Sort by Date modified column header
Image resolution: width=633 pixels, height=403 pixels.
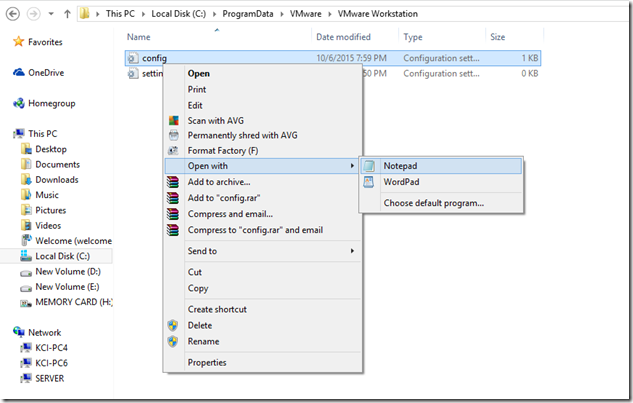tap(343, 37)
